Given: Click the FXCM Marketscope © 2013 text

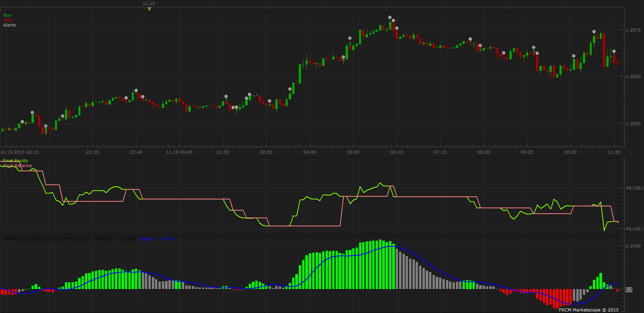Looking at the screenshot, I should coord(589,310).
